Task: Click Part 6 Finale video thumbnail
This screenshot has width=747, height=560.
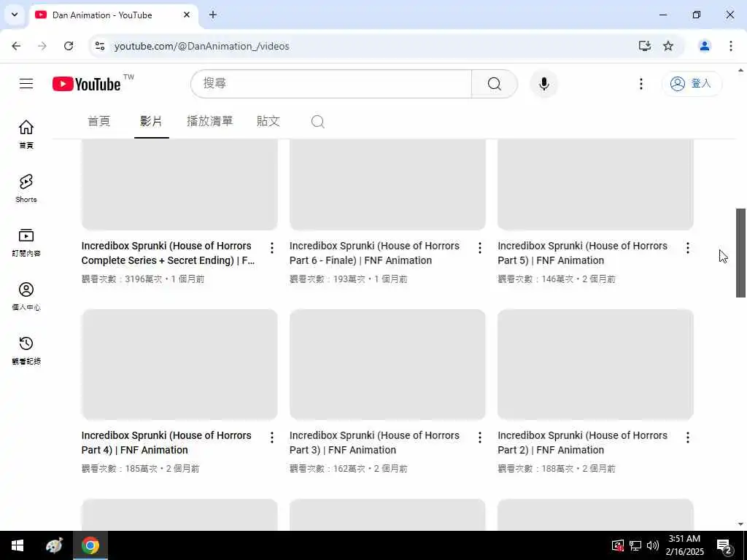Action: pos(387,184)
